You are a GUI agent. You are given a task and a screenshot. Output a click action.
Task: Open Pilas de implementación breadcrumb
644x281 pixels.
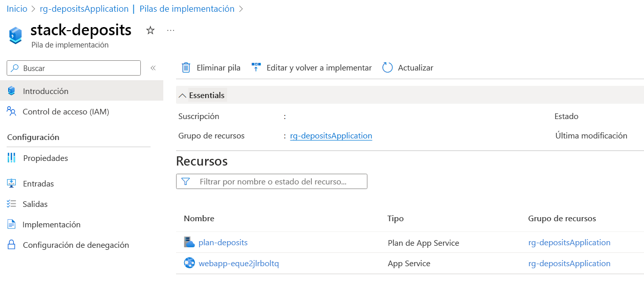(x=187, y=9)
